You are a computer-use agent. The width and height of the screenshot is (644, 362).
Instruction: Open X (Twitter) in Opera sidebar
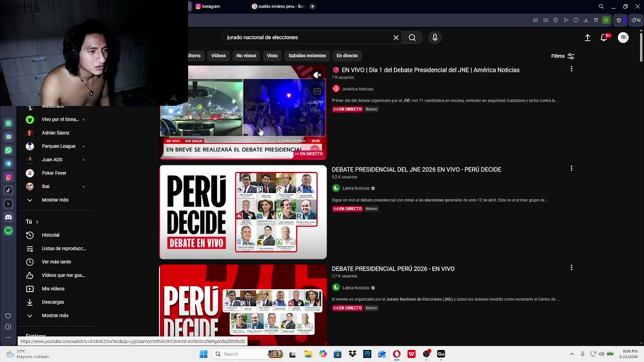point(9,204)
